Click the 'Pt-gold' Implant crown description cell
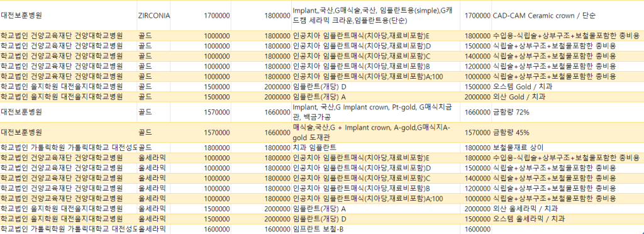 coord(376,112)
